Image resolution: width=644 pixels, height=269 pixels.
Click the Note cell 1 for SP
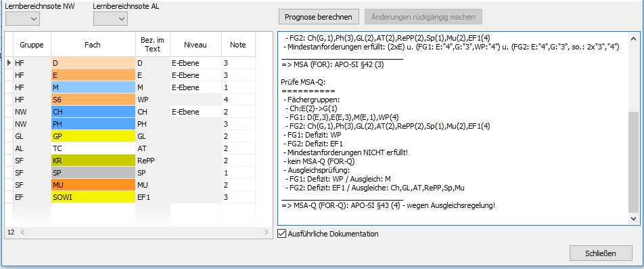(238, 172)
